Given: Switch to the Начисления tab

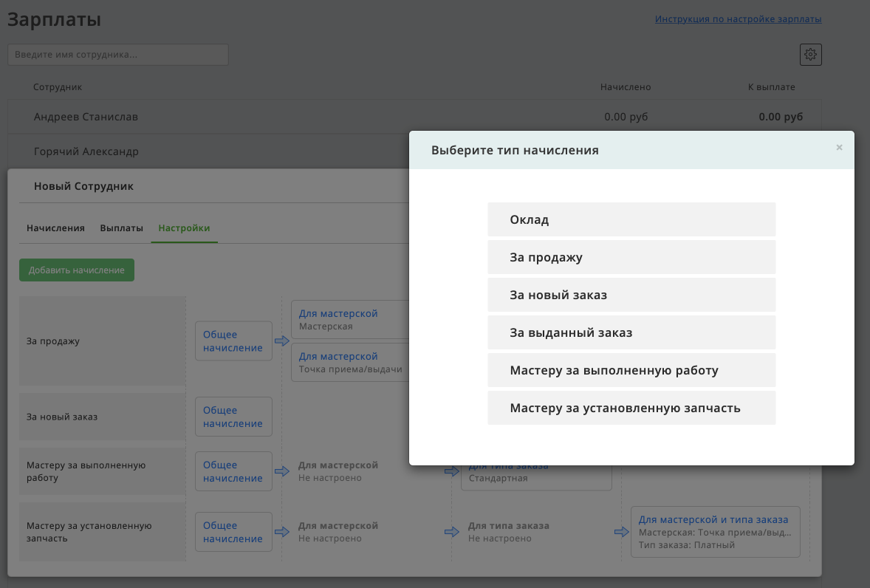Looking at the screenshot, I should point(55,228).
